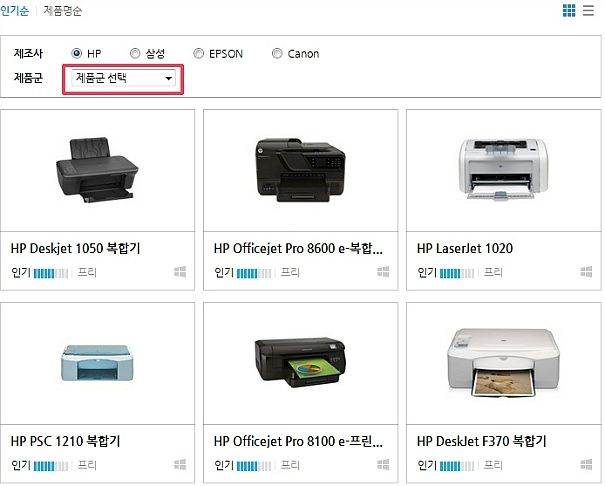Click HP Deskjet 1050 printer image
This screenshot has width=605, height=486.
[x=97, y=170]
